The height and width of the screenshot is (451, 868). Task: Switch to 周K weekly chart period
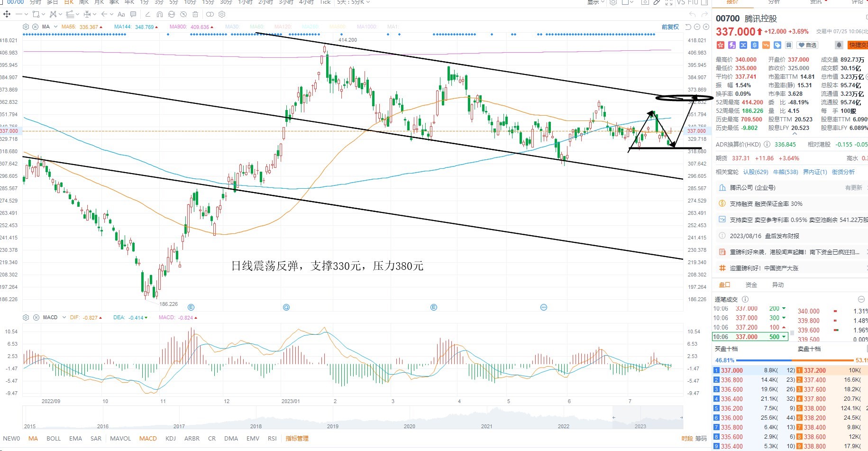point(84,2)
